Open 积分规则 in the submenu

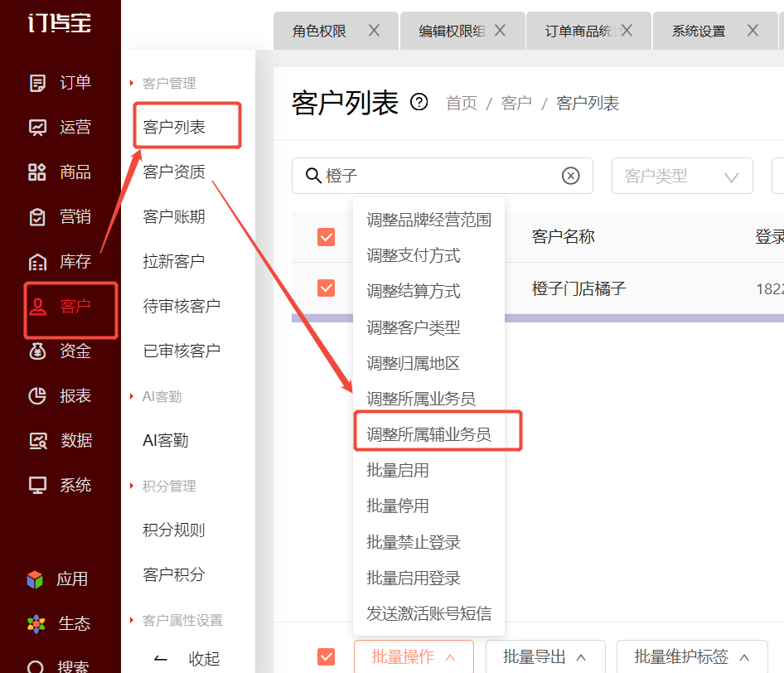point(174,530)
